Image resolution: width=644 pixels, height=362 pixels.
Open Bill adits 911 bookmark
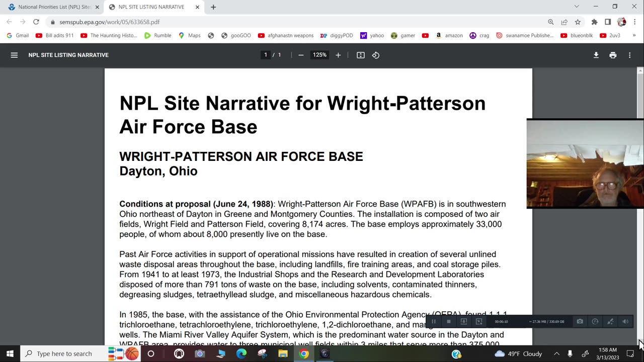54,35
